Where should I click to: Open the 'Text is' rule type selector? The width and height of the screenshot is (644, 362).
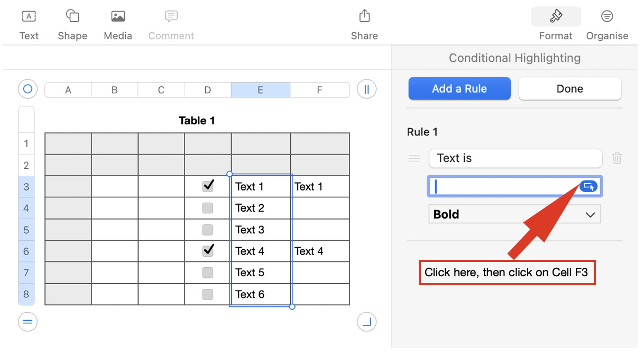point(516,158)
